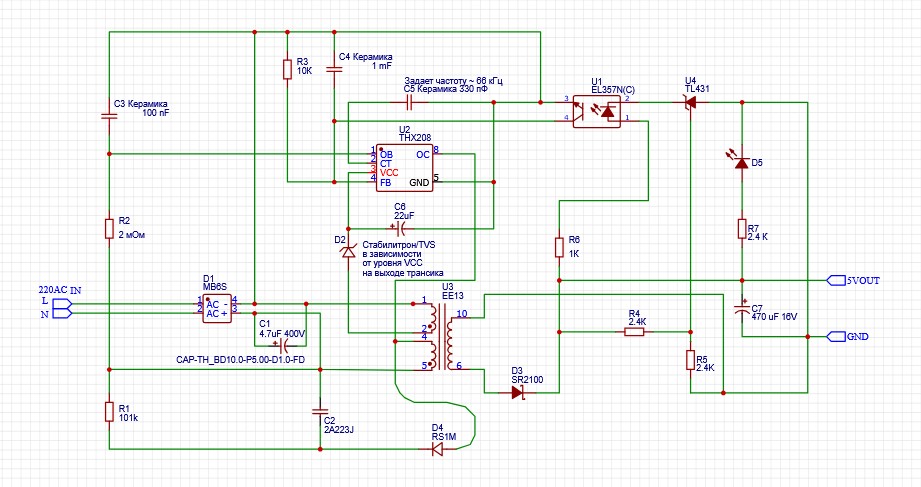Select the 'Задает частоту ~ 66 кГц' note
The width and height of the screenshot is (921, 487).
(453, 80)
